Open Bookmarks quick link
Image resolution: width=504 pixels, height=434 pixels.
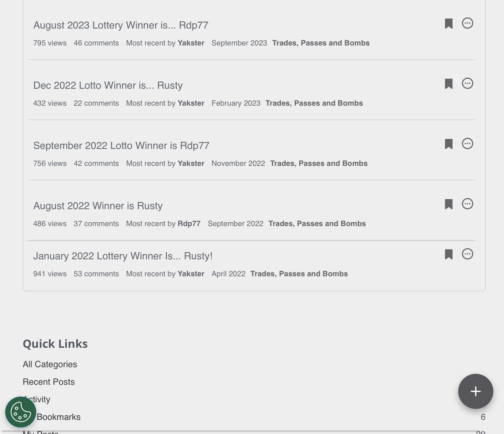(59, 417)
